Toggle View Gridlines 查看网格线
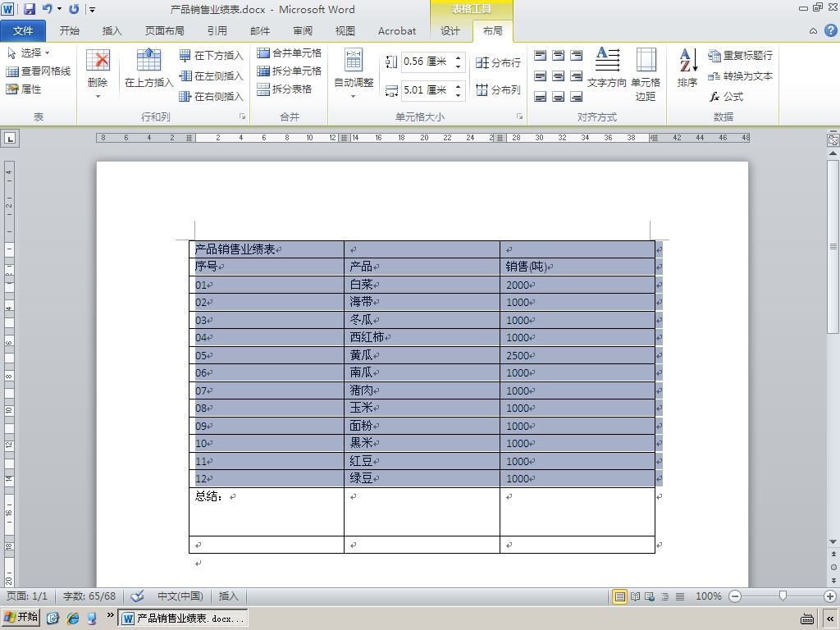Viewport: 840px width, 630px height. (38, 71)
